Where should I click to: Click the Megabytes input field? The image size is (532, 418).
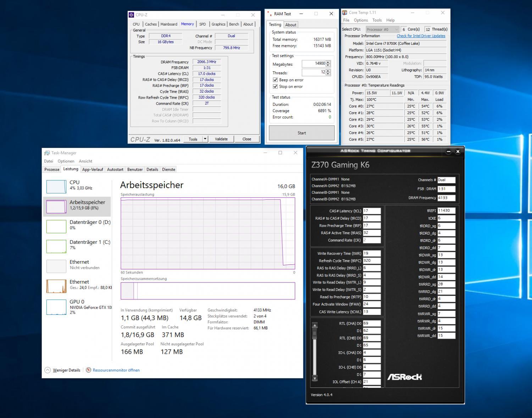click(x=314, y=64)
